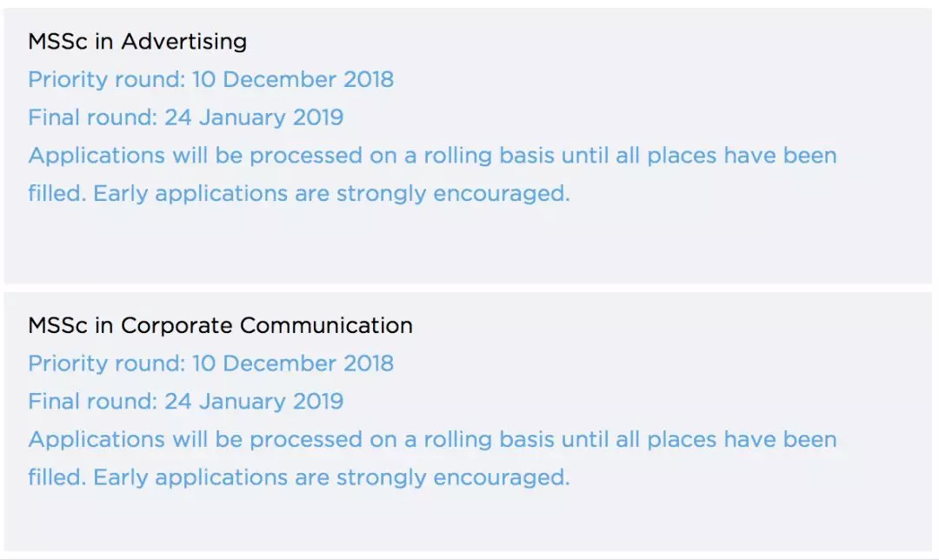This screenshot has height=560, width=939.
Task: Click empty space below the Advertising card text
Action: pos(469,248)
